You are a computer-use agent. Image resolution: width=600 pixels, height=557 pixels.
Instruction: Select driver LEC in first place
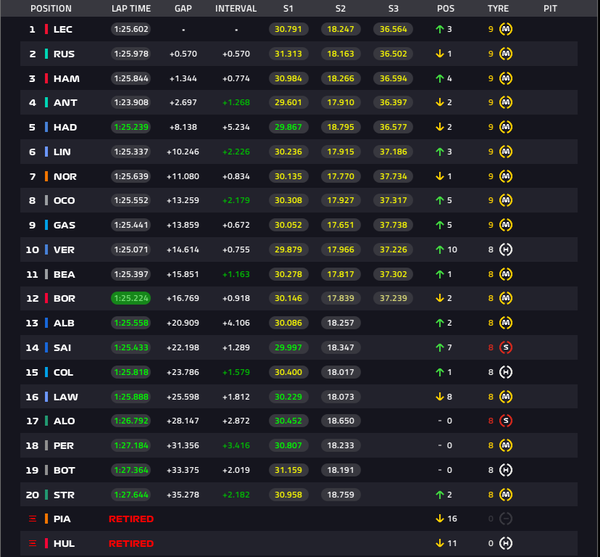tap(63, 29)
